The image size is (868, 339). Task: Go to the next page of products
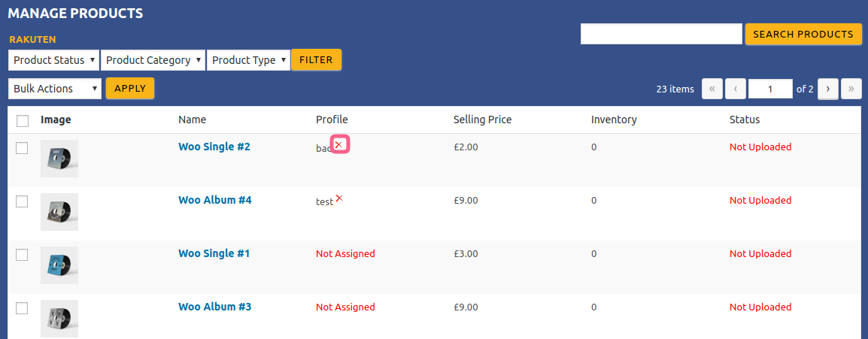pyautogui.click(x=828, y=89)
